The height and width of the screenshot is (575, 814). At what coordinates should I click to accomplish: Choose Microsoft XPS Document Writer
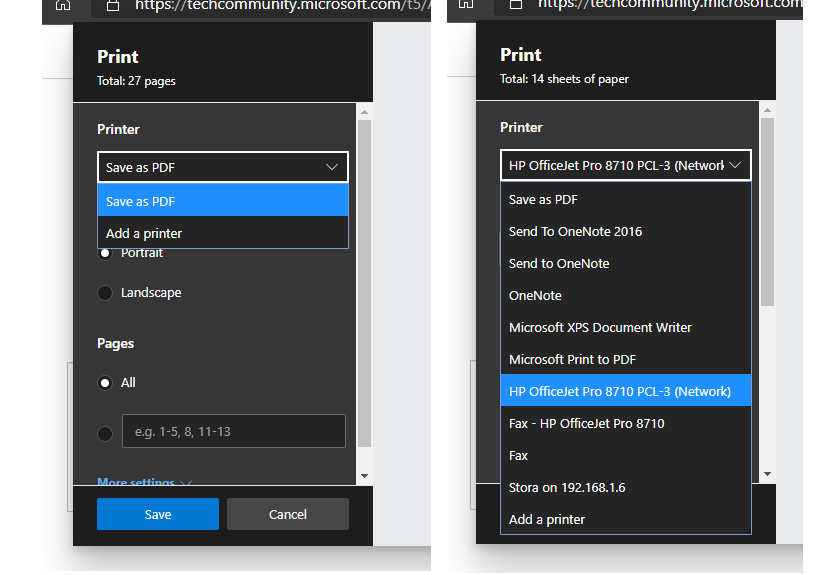626,327
